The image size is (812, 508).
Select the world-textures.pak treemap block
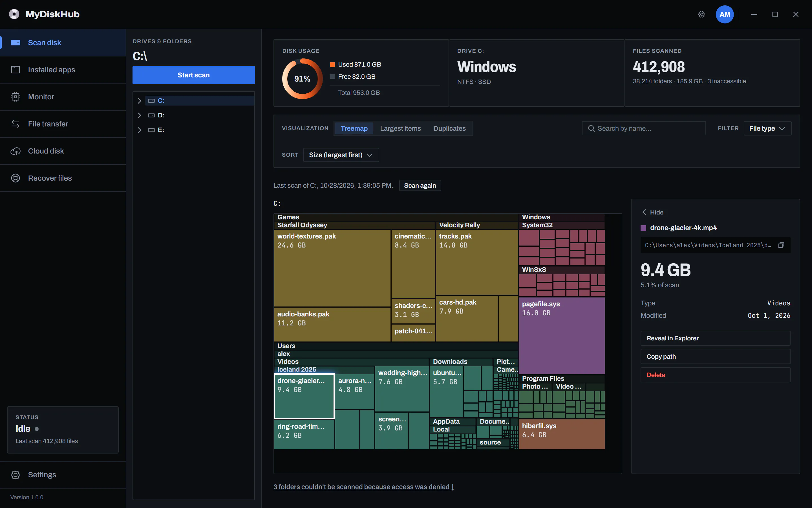point(332,268)
